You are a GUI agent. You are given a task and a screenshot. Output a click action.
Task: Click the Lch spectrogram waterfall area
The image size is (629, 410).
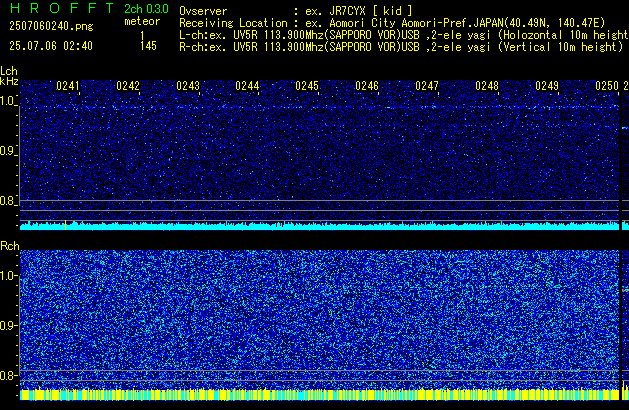pyautogui.click(x=319, y=150)
